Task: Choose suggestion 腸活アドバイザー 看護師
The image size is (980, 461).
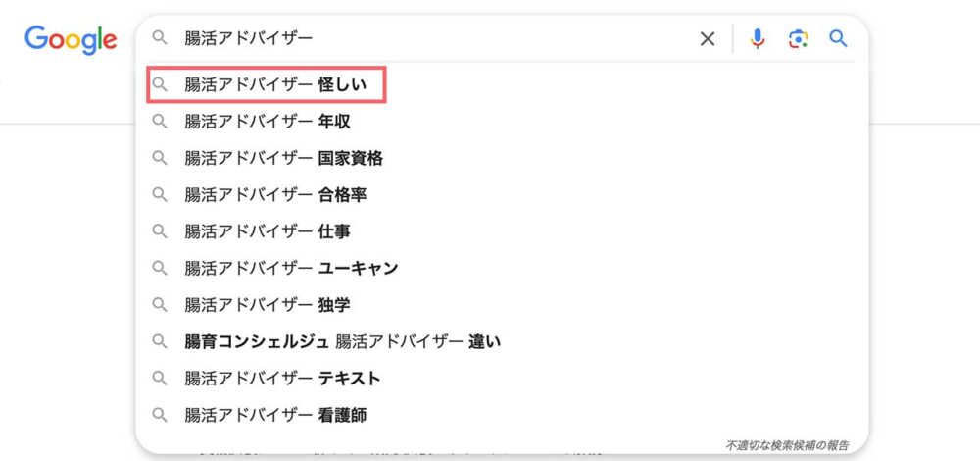Action: coord(501,415)
